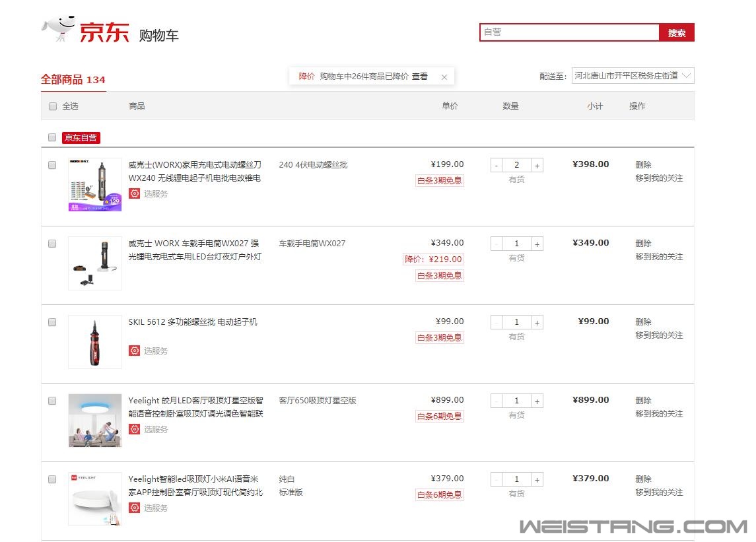Screen dimensions: 756x542
Task: Open SKIL 5612 screwdriver product thumbnail
Action: point(95,342)
